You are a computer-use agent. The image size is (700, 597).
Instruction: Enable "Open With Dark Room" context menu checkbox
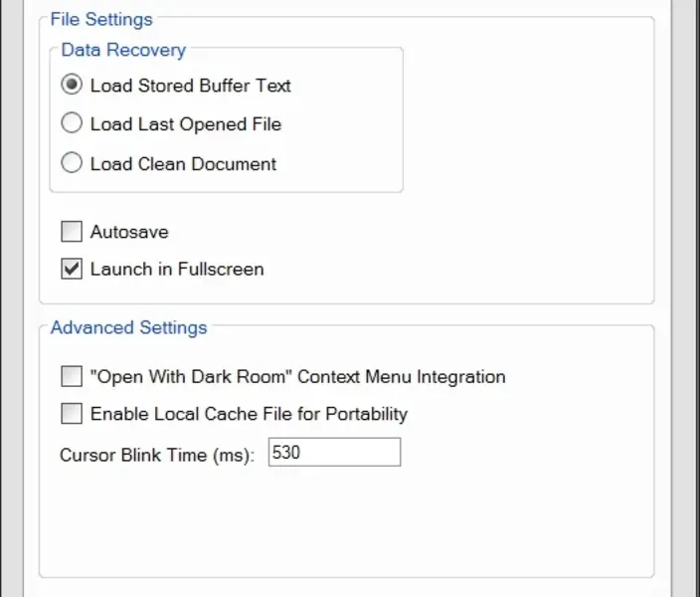[72, 377]
